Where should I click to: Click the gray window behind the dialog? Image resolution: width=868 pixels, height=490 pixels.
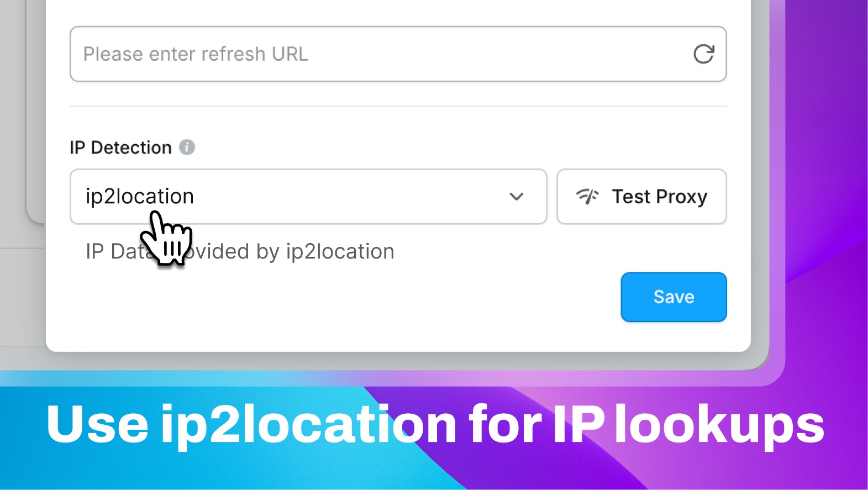(22, 298)
